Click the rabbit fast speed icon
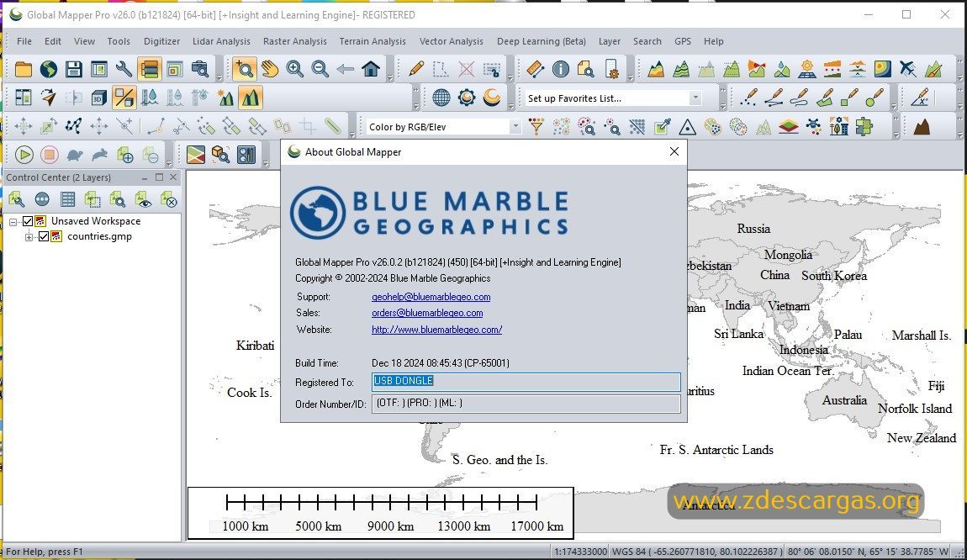Viewport: 967px width, 560px height. click(x=100, y=154)
